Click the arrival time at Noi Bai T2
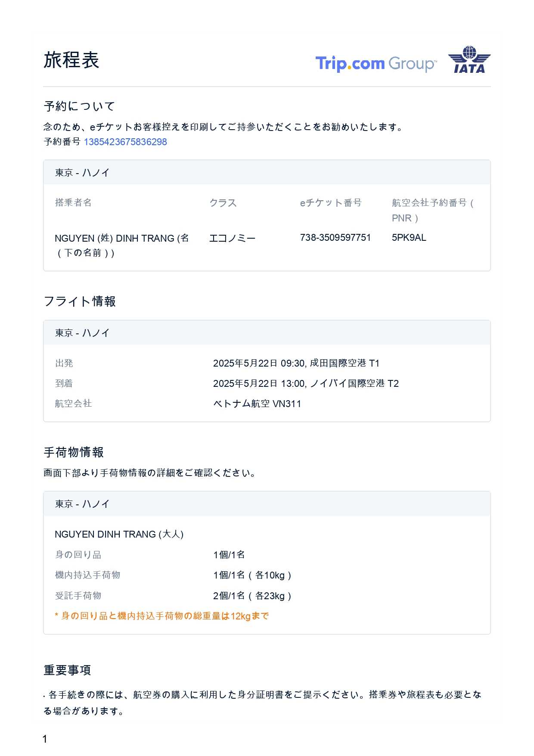534x756 pixels. click(306, 383)
